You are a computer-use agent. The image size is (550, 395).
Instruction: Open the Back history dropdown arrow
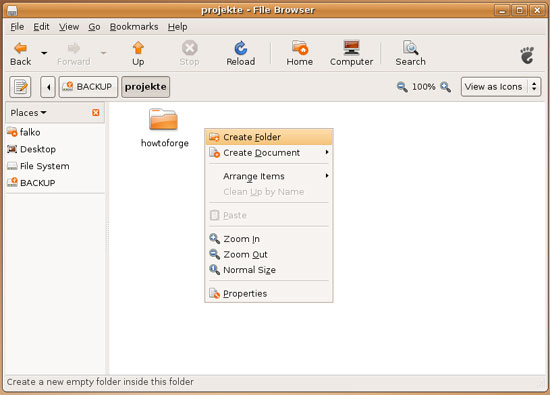tap(44, 53)
